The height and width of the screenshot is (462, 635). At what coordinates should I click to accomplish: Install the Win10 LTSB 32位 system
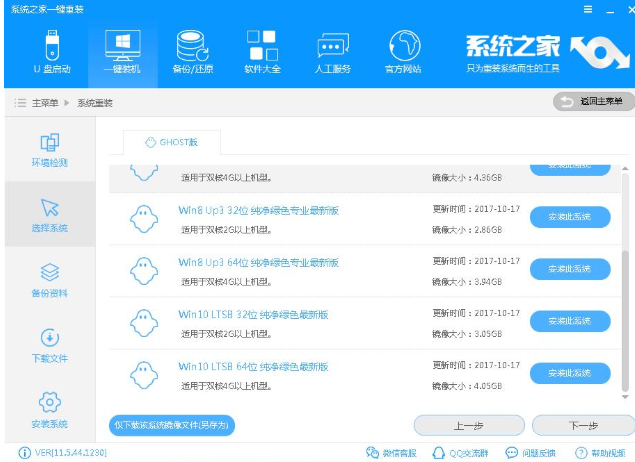click(570, 321)
